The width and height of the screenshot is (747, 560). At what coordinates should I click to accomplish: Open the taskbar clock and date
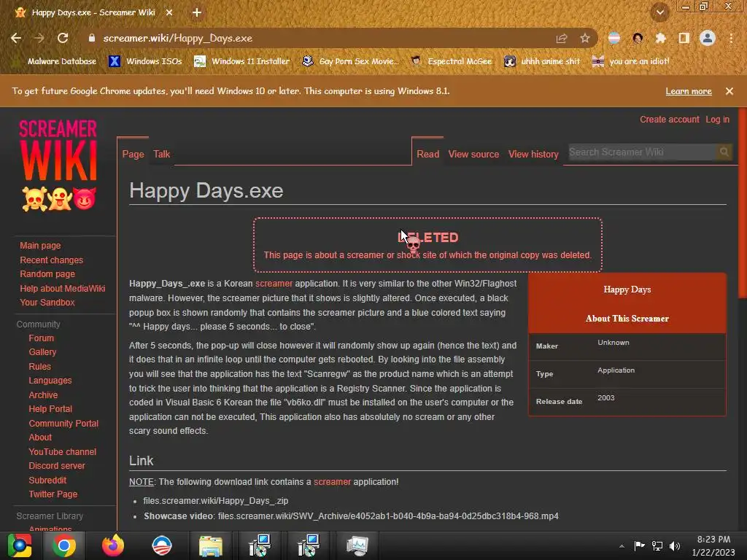point(713,545)
